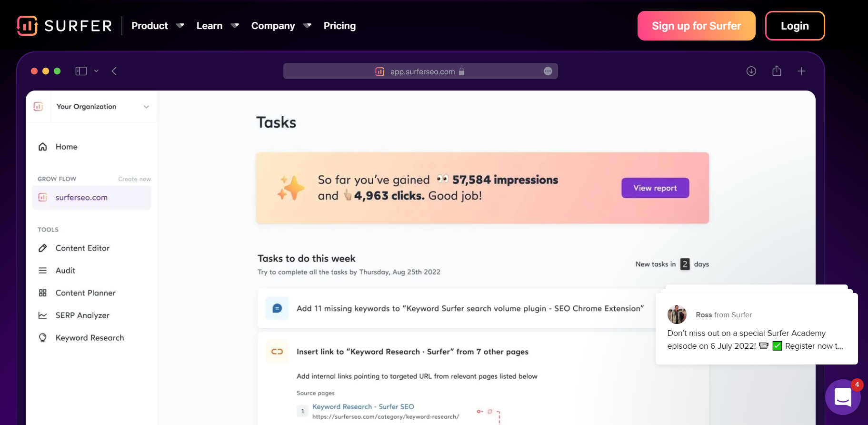
Task: Click the organization logo icon
Action: click(x=38, y=107)
